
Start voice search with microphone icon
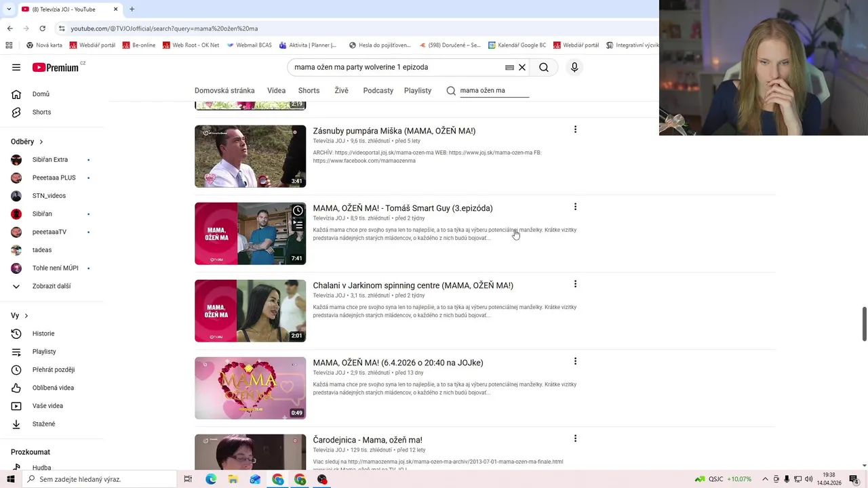[574, 67]
